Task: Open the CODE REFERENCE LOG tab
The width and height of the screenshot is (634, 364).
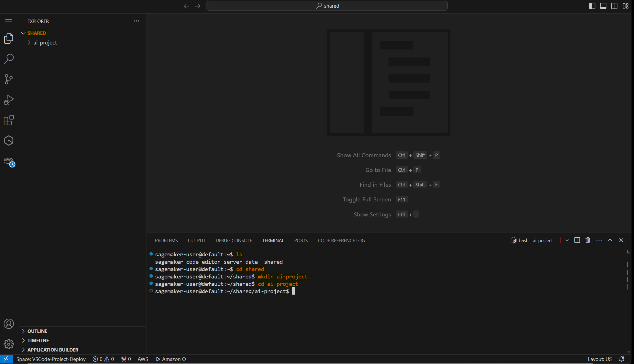Action: (341, 240)
